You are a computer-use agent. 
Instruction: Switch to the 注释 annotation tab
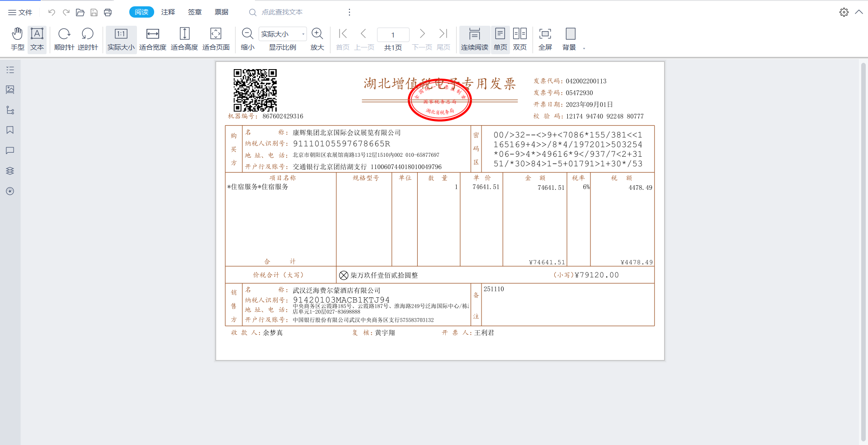click(x=168, y=12)
